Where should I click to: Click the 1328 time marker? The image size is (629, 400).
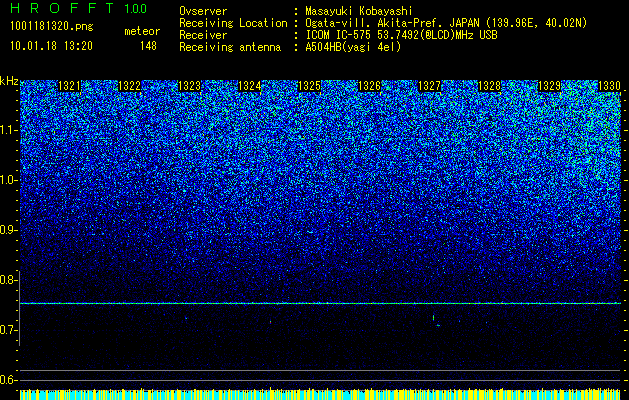[489, 86]
